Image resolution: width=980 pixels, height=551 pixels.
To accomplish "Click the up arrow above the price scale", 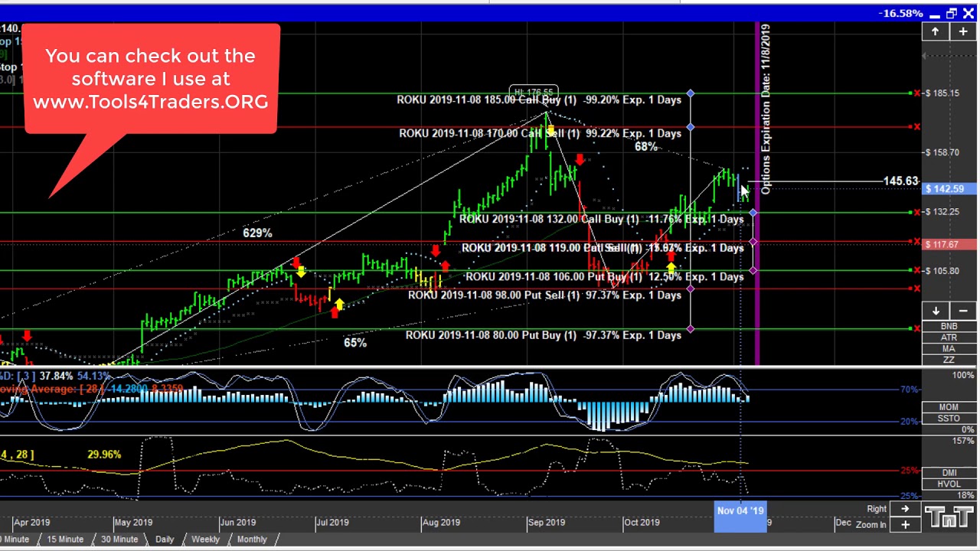I will [x=935, y=31].
